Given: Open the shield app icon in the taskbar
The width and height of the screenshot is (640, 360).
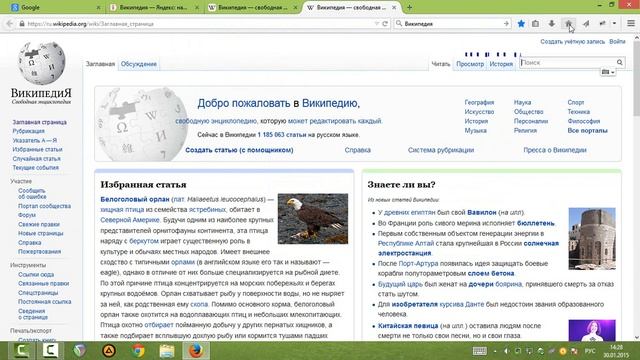Looking at the screenshot, I should coord(80,351).
